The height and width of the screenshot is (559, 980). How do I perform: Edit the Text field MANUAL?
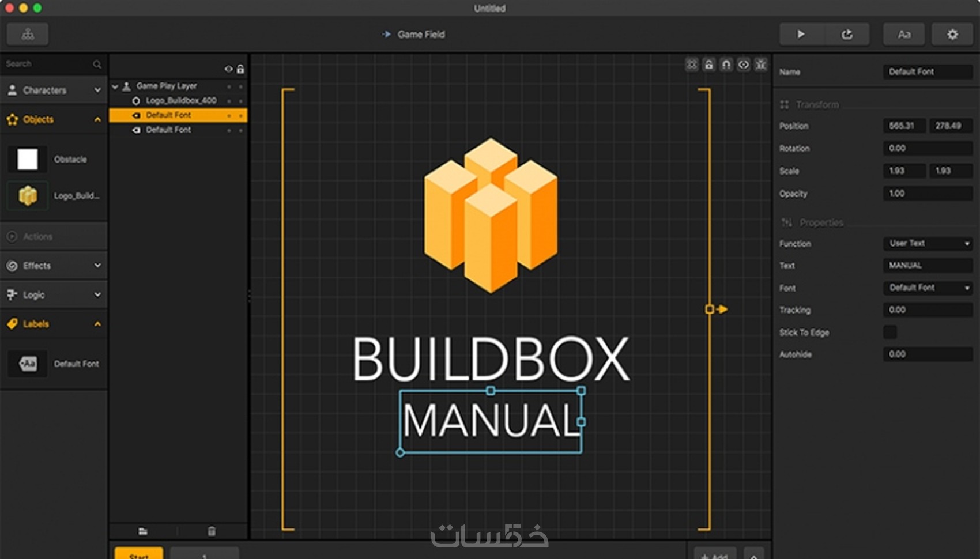point(928,265)
